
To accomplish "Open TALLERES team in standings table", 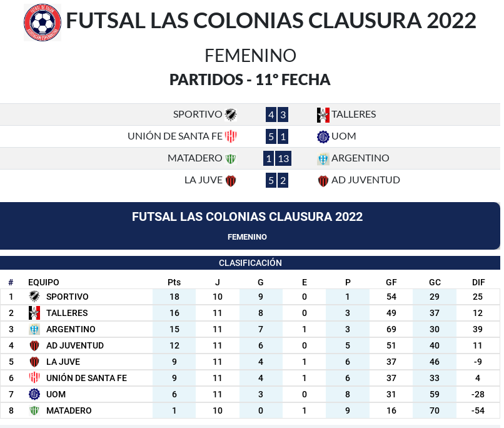I will pos(67,313).
